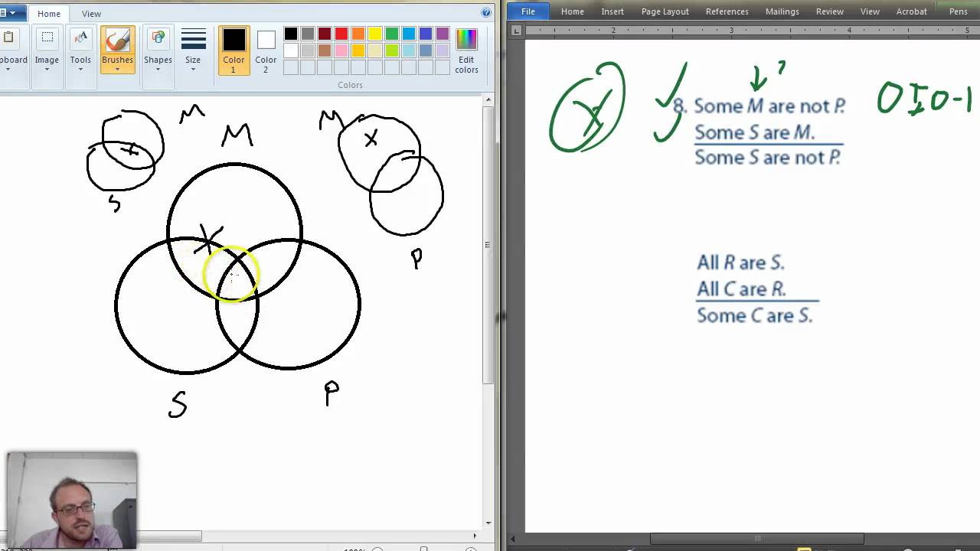This screenshot has height=551, width=980.
Task: Pick the yellow color swatch
Action: click(x=375, y=34)
